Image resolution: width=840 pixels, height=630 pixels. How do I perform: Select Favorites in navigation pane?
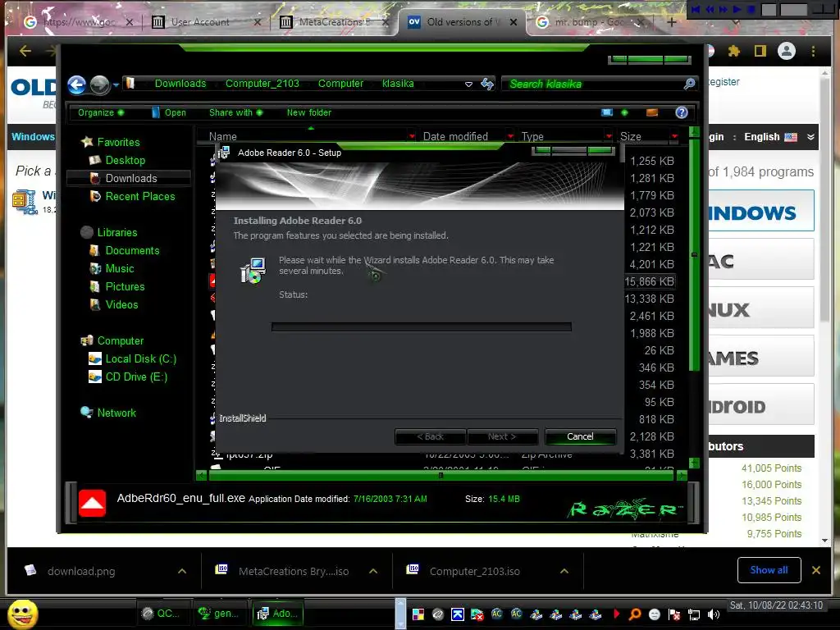point(118,142)
